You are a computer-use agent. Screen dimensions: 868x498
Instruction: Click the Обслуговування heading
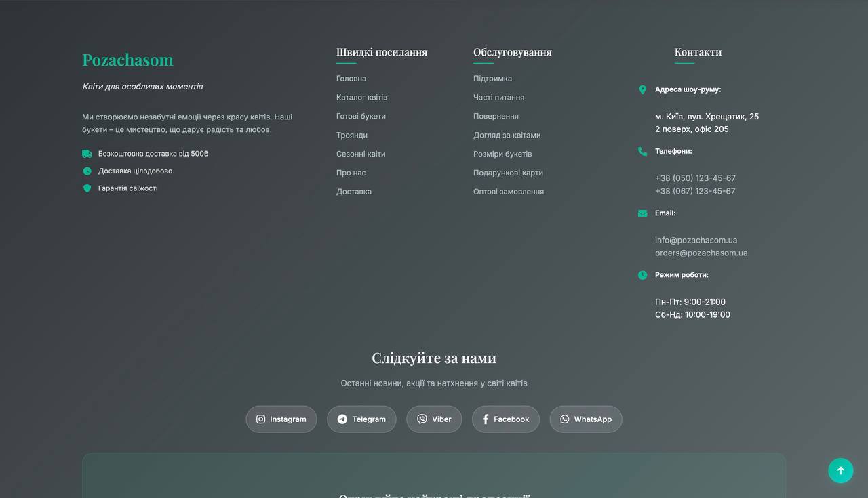pyautogui.click(x=513, y=52)
